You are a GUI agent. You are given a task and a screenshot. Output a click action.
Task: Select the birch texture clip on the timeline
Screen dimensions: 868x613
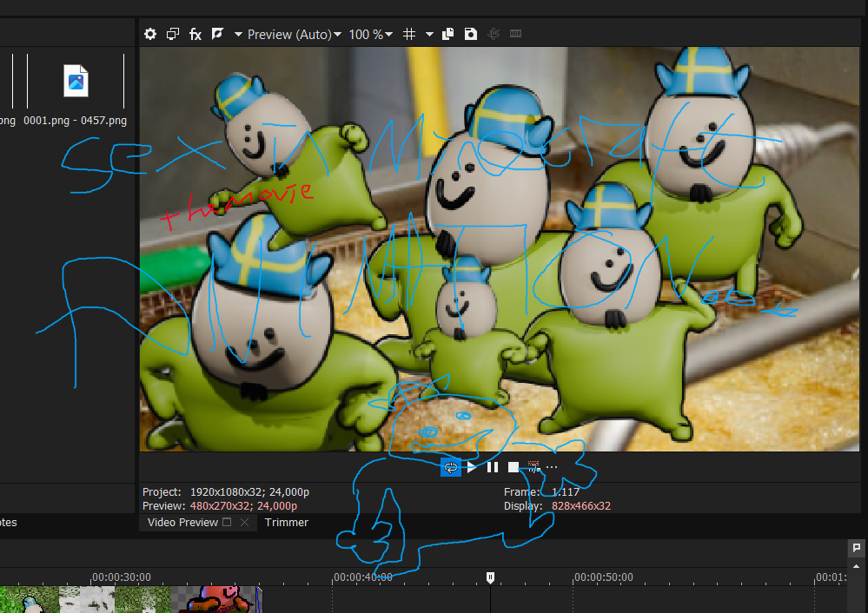pos(86,599)
